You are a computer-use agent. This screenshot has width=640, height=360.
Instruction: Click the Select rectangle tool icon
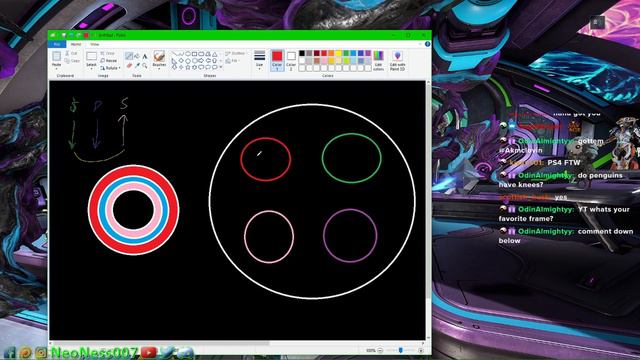pyautogui.click(x=91, y=56)
